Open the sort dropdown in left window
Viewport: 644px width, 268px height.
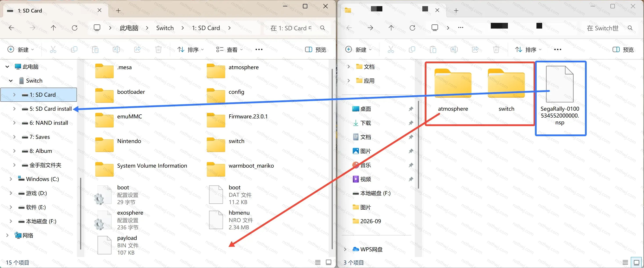(x=191, y=50)
